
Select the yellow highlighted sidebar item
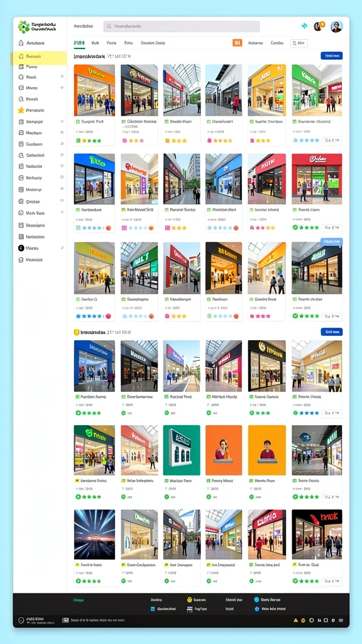click(x=40, y=57)
